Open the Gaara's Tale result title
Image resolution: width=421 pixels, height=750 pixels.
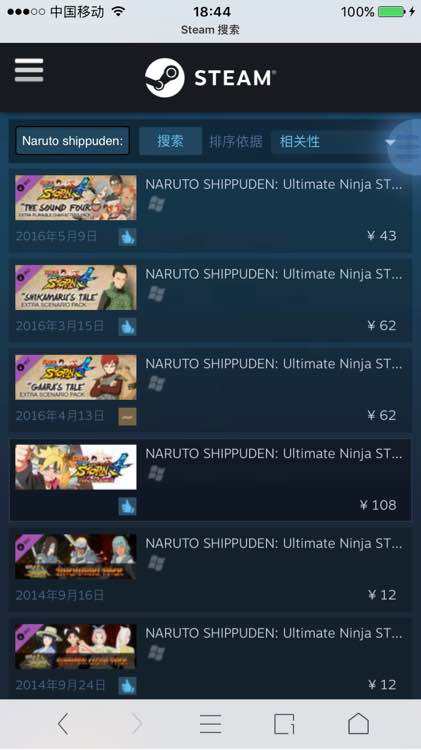274,364
